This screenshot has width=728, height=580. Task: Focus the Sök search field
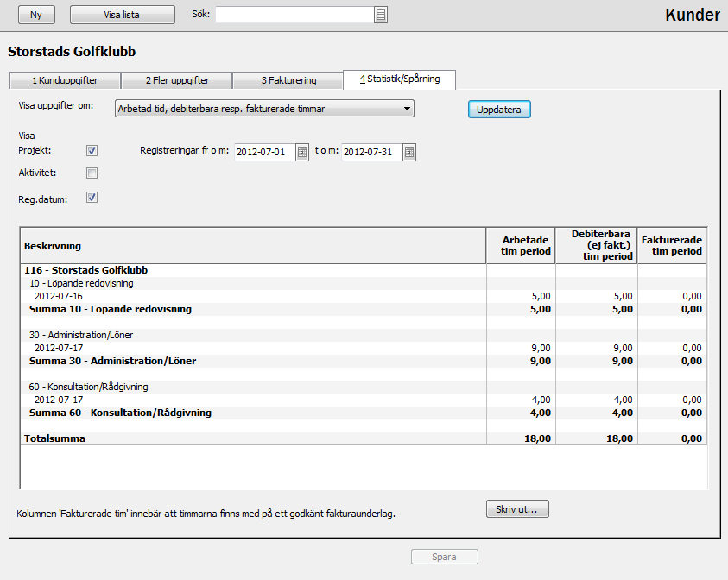pos(294,15)
